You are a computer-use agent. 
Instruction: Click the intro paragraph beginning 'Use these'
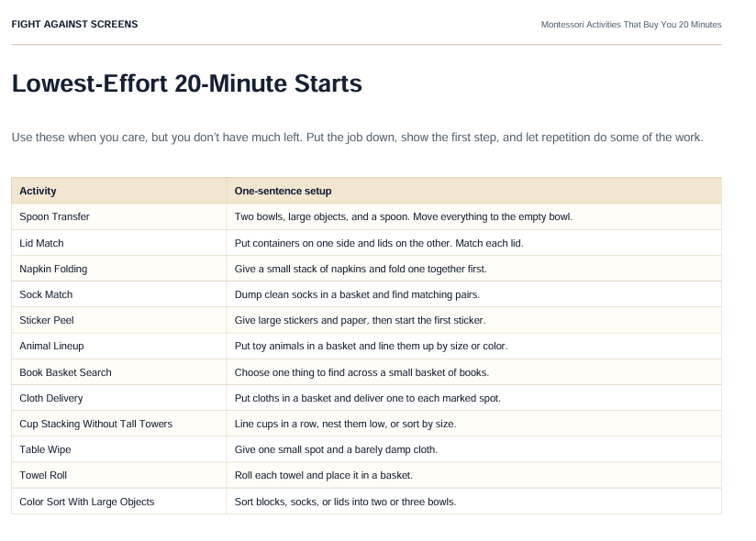click(x=357, y=138)
